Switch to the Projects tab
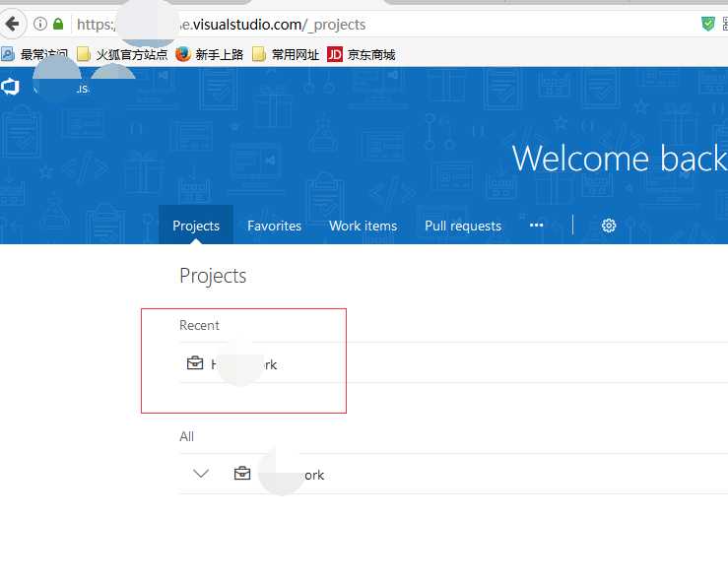The height and width of the screenshot is (583, 728). [x=196, y=226]
